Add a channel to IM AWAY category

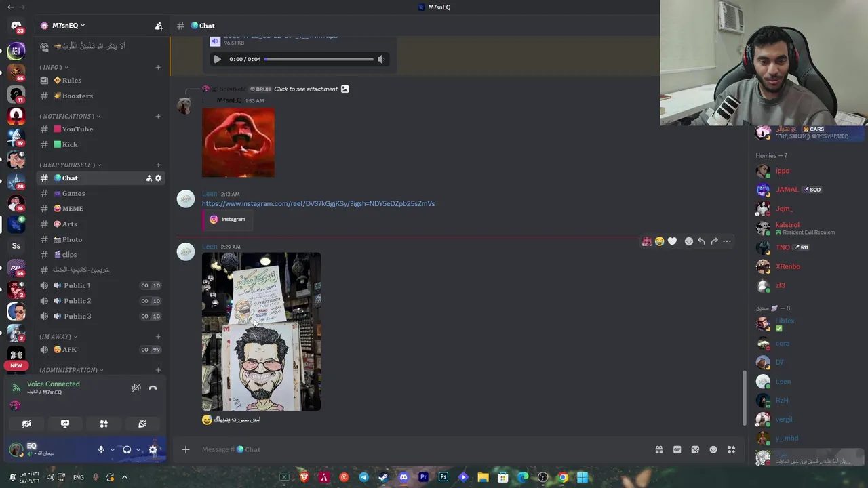click(x=158, y=336)
